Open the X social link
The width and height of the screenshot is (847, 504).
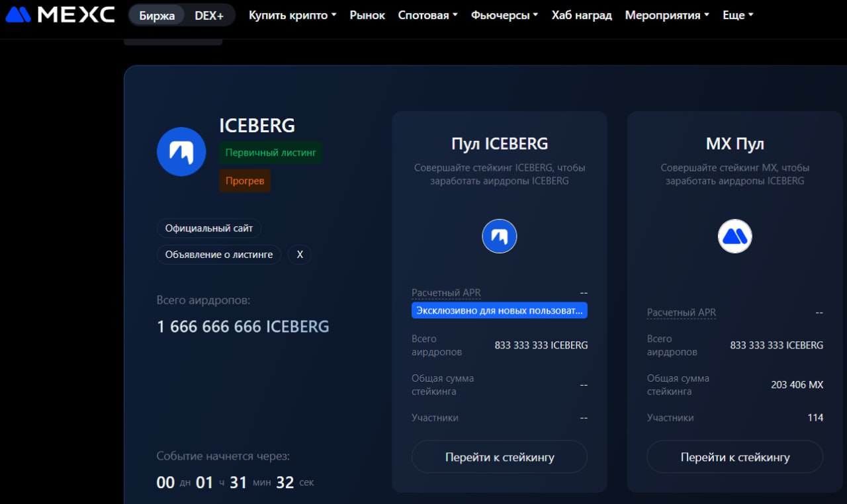click(x=300, y=255)
